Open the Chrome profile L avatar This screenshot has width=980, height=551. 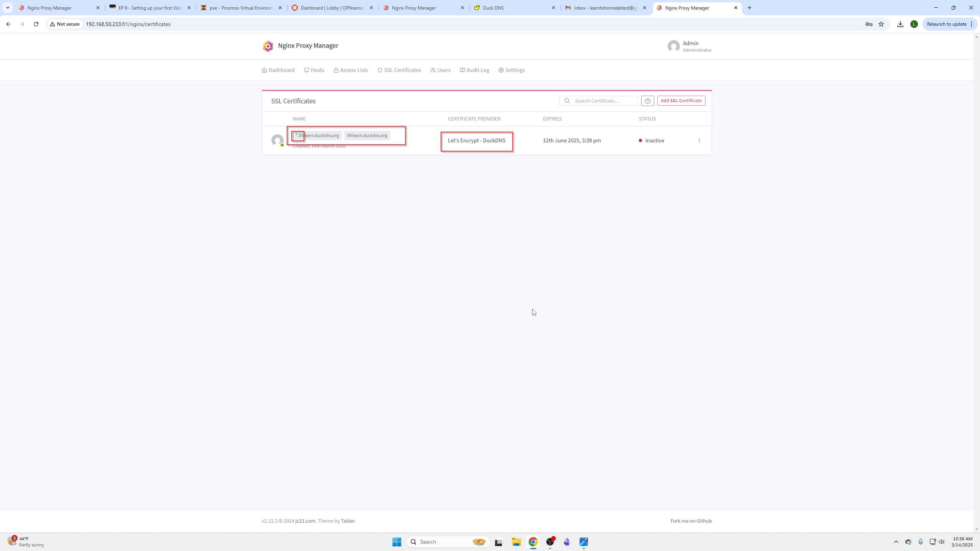click(914, 24)
